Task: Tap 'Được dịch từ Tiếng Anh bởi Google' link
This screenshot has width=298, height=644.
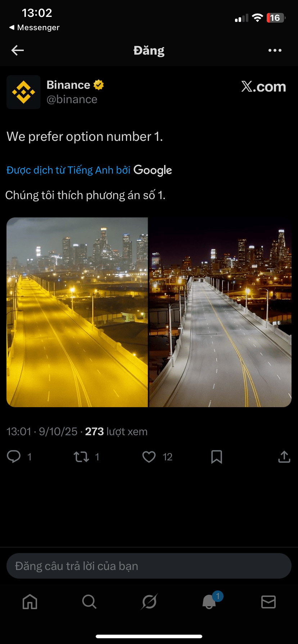Action: pyautogui.click(x=89, y=170)
